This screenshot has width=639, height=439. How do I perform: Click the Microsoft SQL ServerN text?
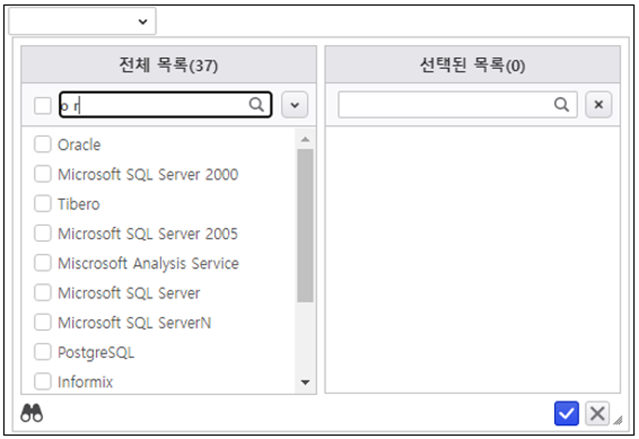[134, 323]
